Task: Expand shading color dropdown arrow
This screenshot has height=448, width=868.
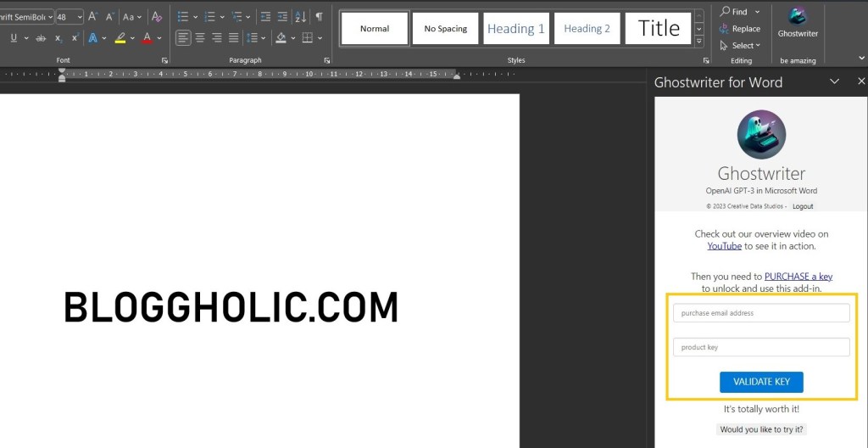Action: point(292,38)
